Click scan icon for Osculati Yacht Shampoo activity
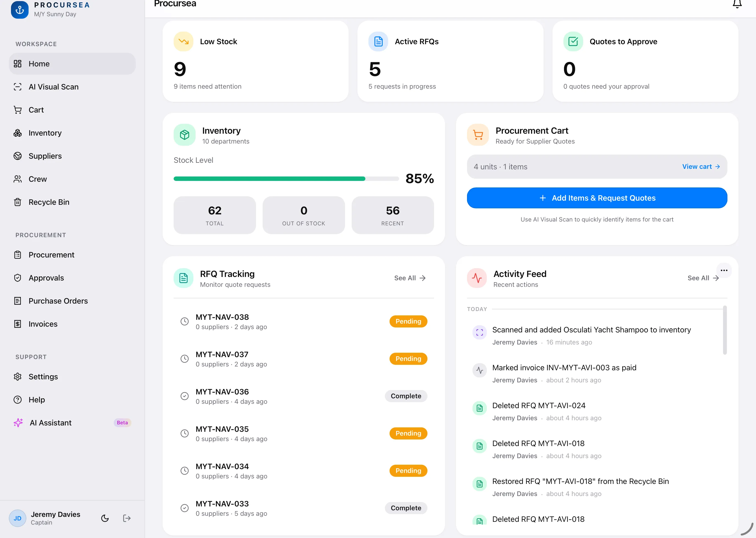This screenshot has height=538, width=756. pyautogui.click(x=479, y=332)
